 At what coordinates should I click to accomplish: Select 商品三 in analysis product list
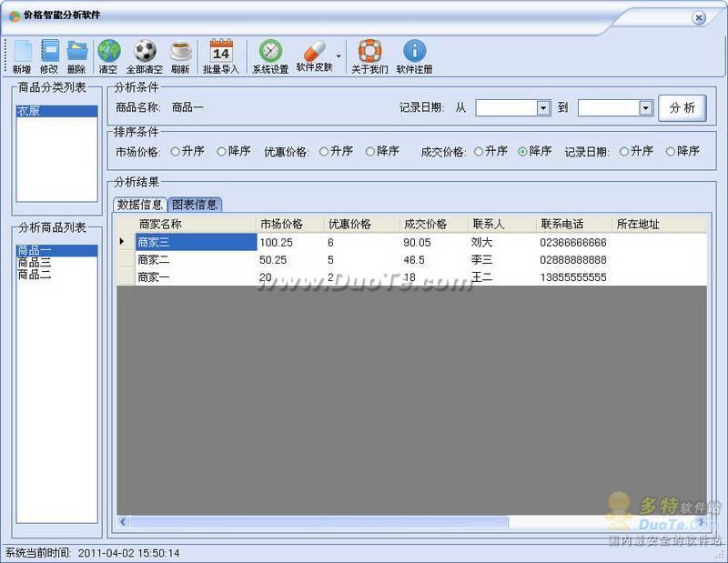pyautogui.click(x=57, y=263)
